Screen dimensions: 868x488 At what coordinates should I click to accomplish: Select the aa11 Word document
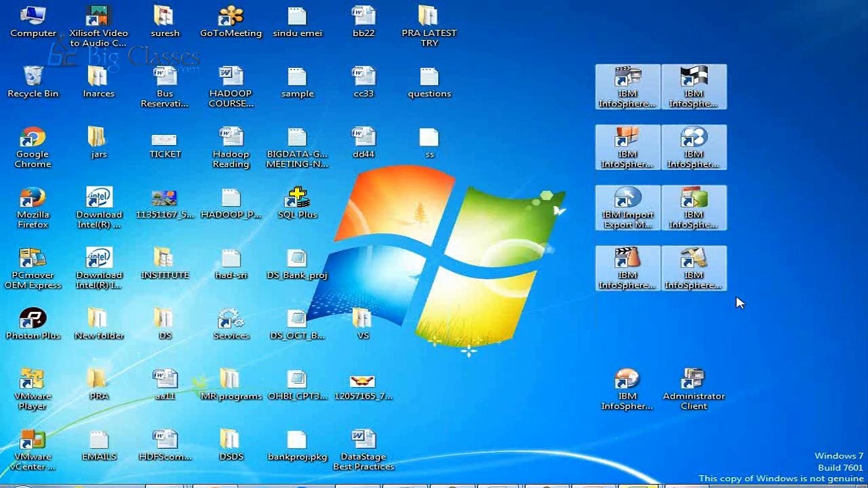(165, 384)
